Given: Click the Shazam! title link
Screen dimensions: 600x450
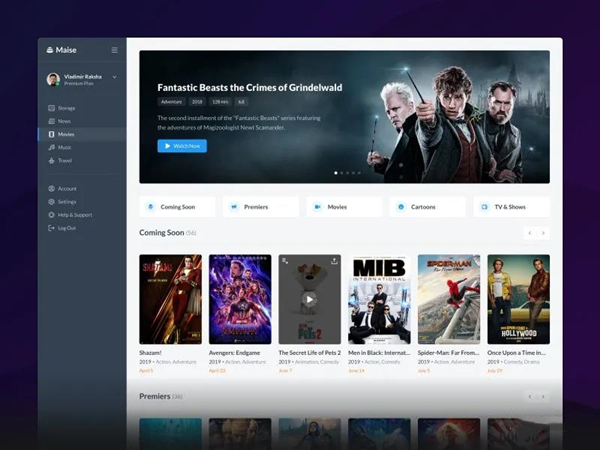Looking at the screenshot, I should (150, 353).
